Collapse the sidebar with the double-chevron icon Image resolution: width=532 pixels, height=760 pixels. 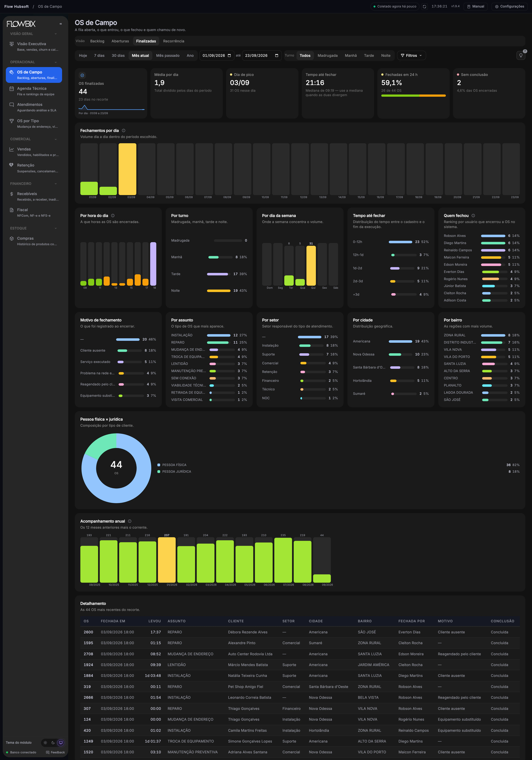point(61,24)
